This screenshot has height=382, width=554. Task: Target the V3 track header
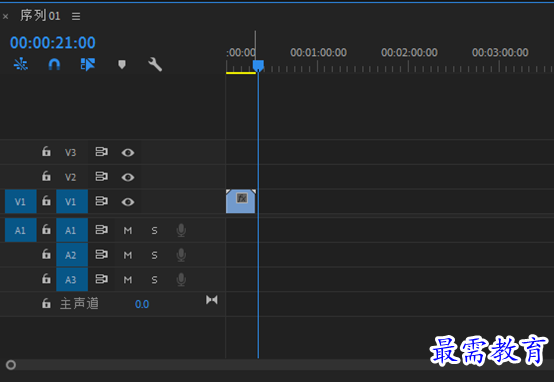[x=70, y=152]
